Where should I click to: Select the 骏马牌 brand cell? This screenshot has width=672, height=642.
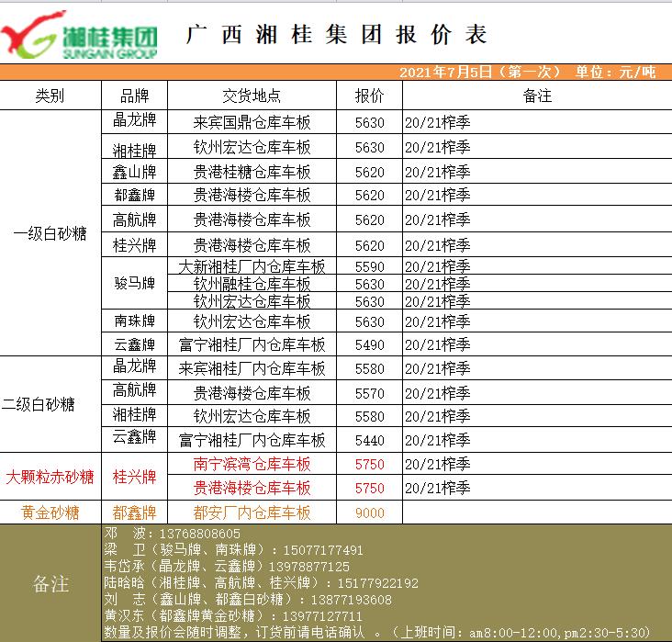134,284
